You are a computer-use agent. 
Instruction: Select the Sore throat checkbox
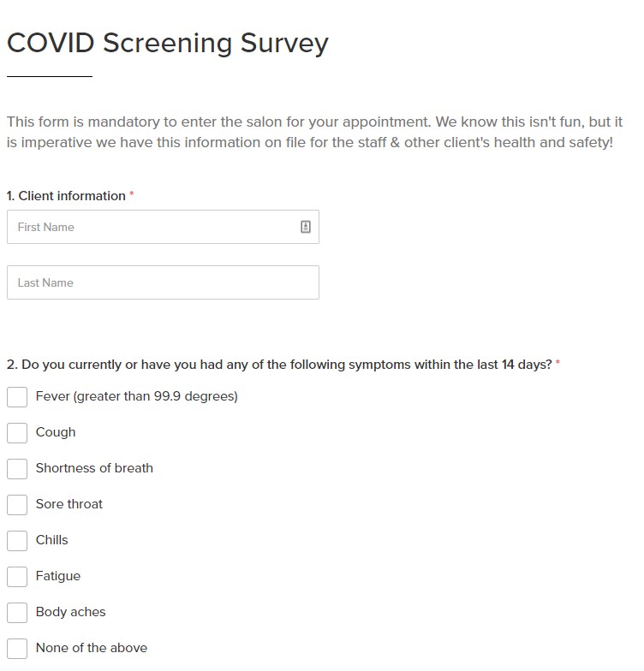[17, 505]
